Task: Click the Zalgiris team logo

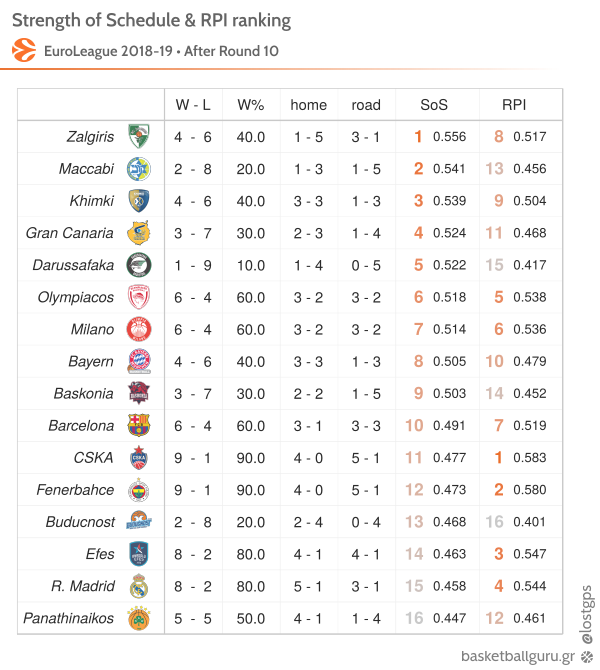Action: tap(139, 136)
